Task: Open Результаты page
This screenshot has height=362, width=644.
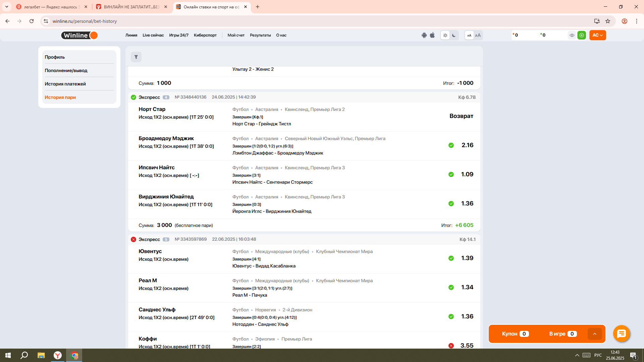Action: [260, 35]
